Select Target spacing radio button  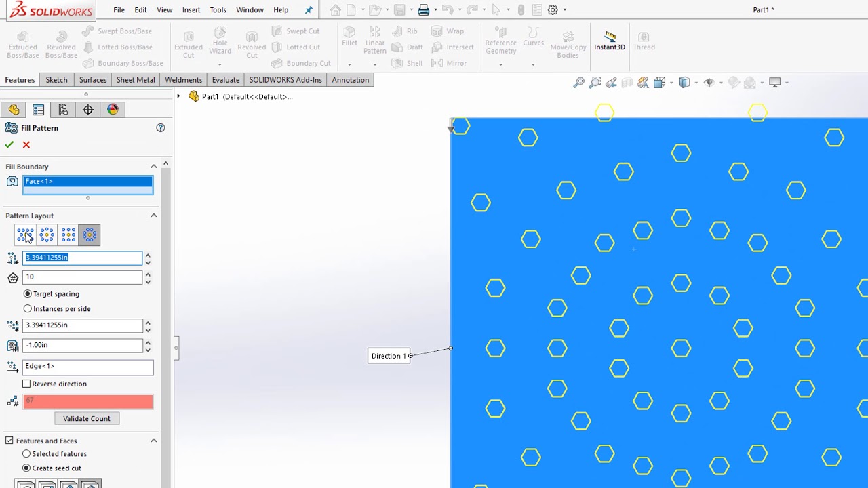click(28, 294)
